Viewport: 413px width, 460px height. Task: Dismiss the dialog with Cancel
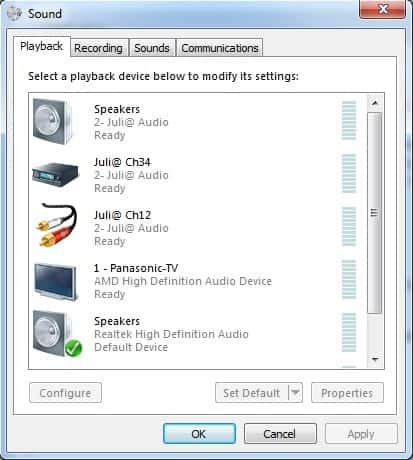coord(280,434)
